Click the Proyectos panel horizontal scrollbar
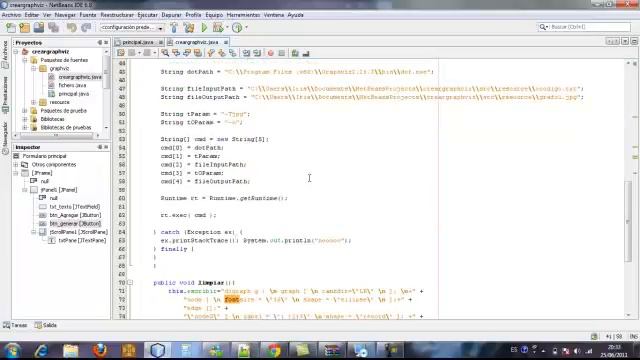Viewport: 640px width, 360px height. [x=56, y=135]
